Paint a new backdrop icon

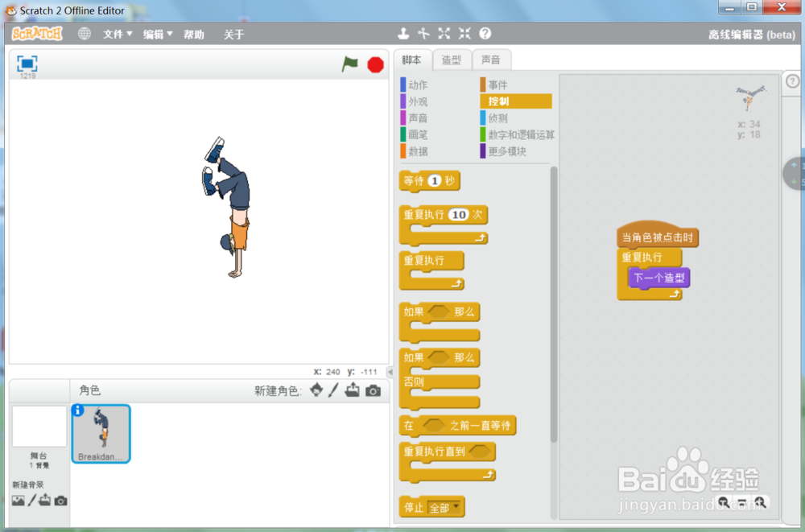click(x=32, y=500)
